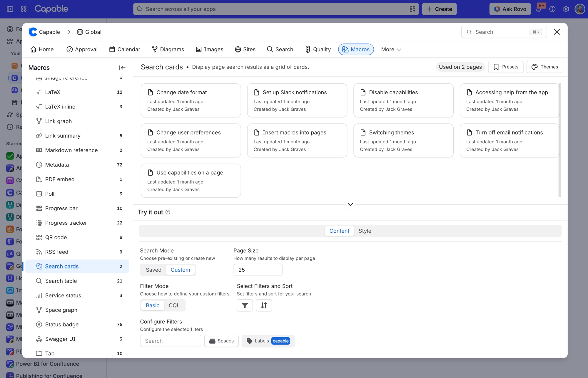Open the RSS feed macro

(x=77, y=252)
